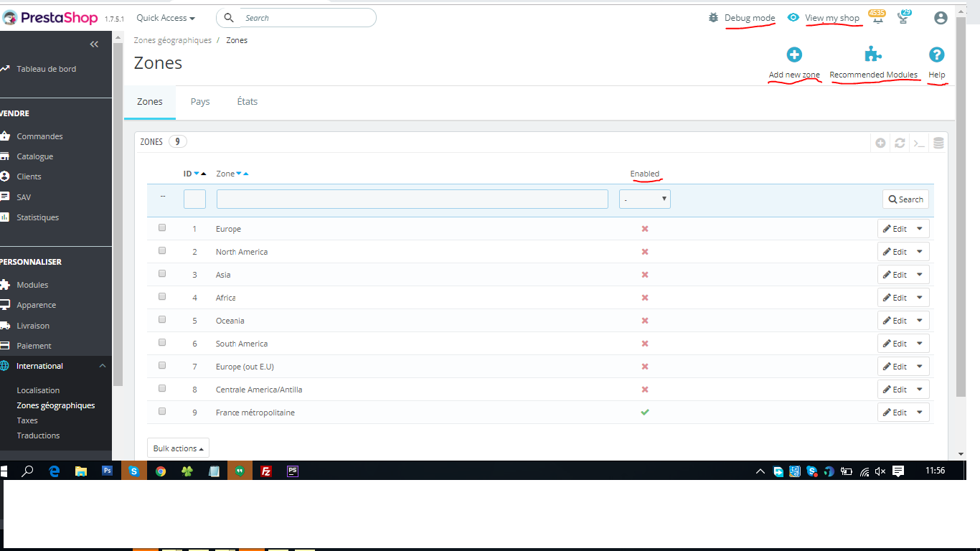Open the employee profile avatar icon
The width and height of the screenshot is (980, 551).
pos(941,18)
